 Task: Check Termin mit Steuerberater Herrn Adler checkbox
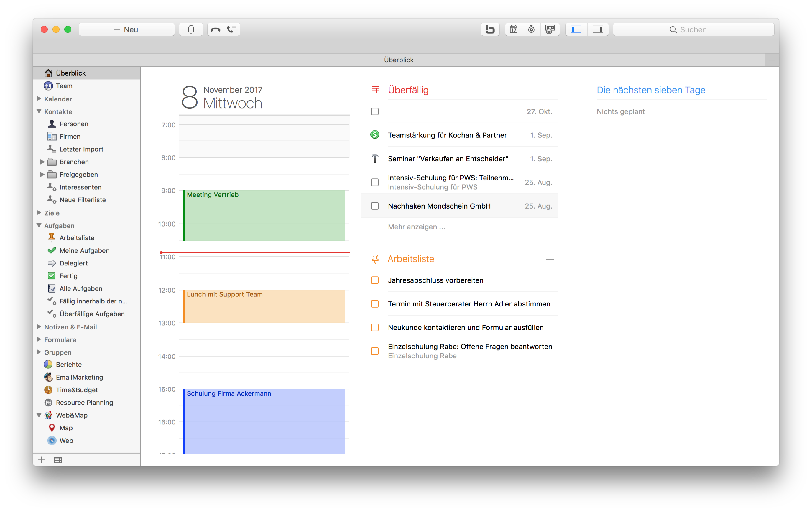click(375, 304)
